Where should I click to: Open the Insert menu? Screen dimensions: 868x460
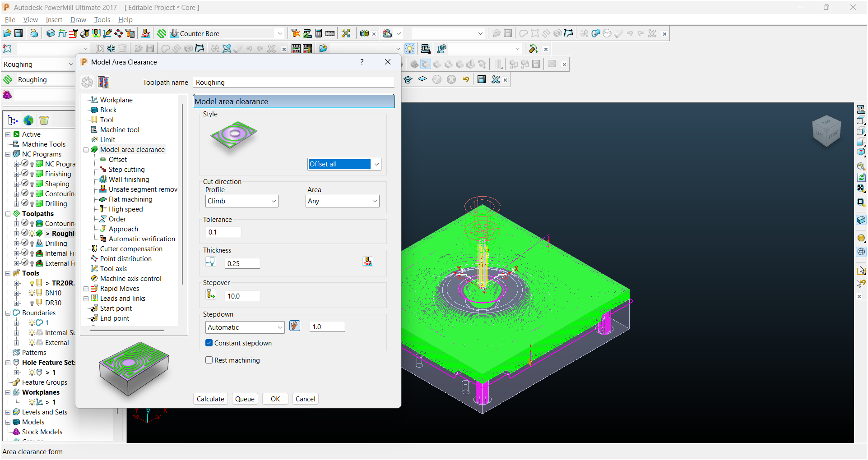point(54,20)
